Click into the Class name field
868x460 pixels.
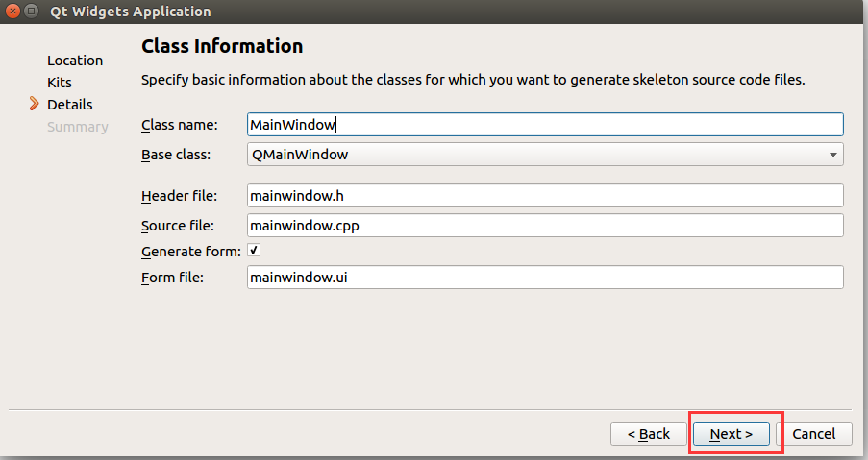click(x=544, y=125)
